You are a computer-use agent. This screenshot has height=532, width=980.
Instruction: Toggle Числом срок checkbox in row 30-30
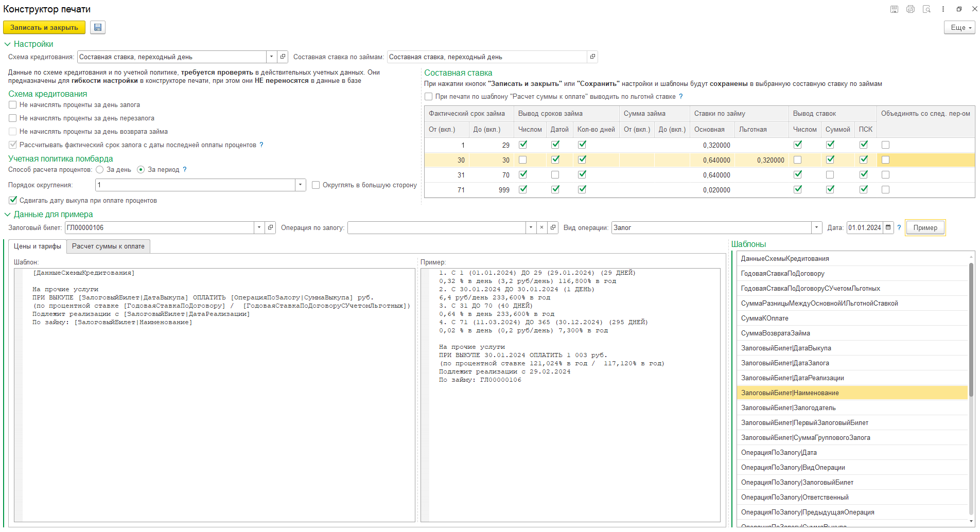pos(523,160)
